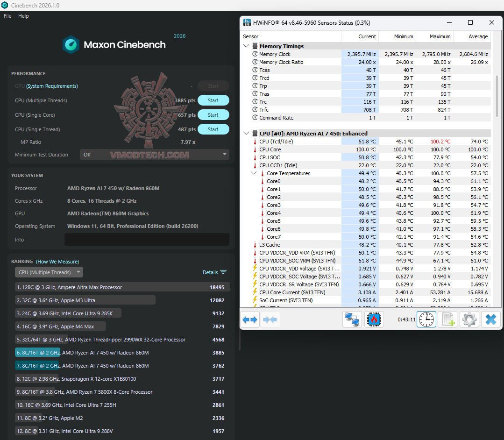Image resolution: width=504 pixels, height=440 pixels.
Task: Collapse the Memory Timings group
Action: click(x=246, y=46)
